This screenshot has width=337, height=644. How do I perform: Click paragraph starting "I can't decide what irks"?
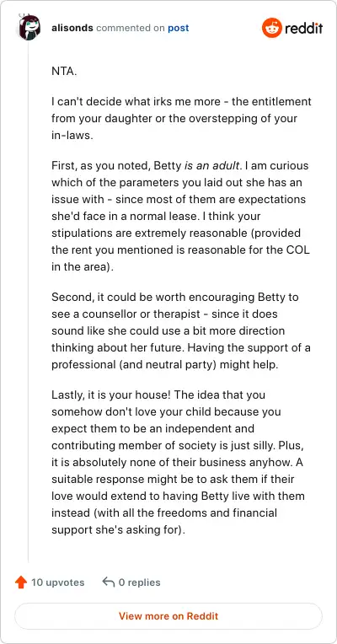coord(181,119)
